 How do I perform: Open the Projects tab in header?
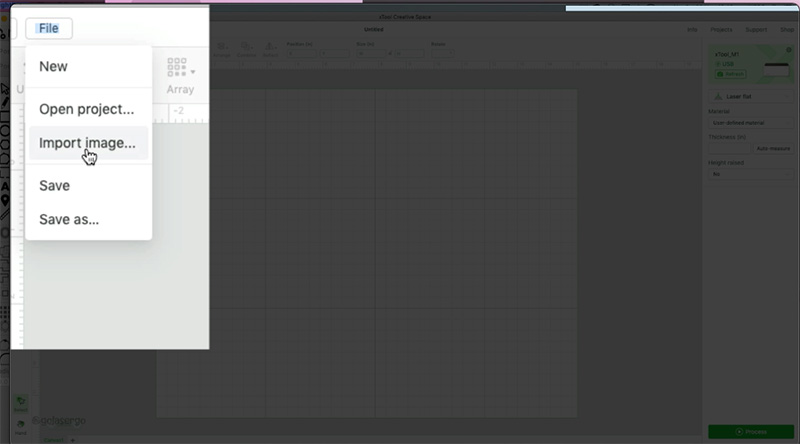[x=722, y=30]
